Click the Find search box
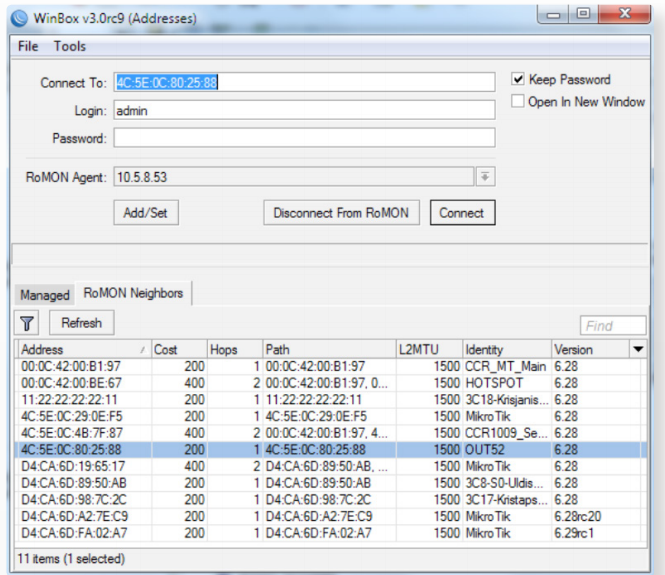 (x=612, y=325)
